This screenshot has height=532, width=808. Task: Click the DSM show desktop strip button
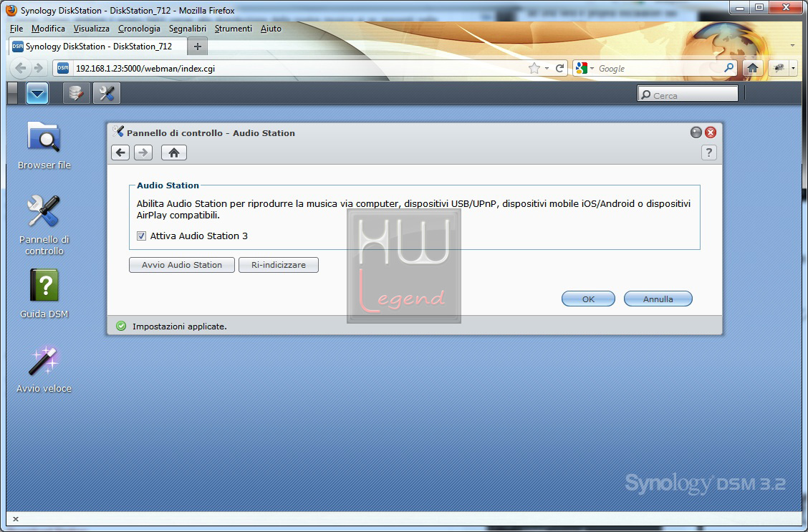pyautogui.click(x=12, y=93)
